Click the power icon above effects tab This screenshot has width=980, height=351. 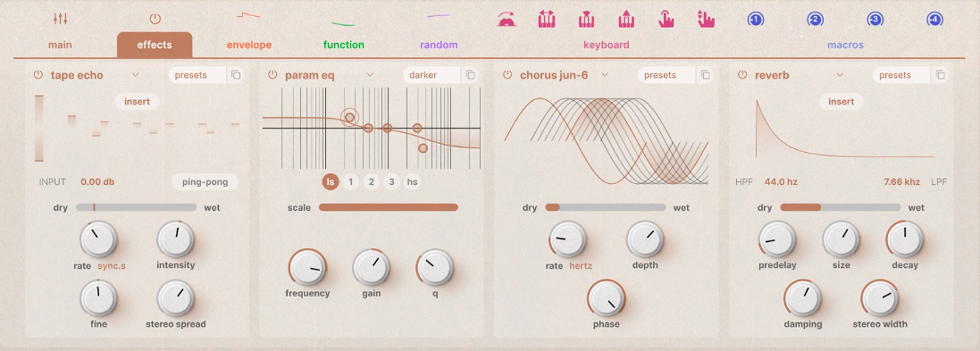tap(155, 19)
